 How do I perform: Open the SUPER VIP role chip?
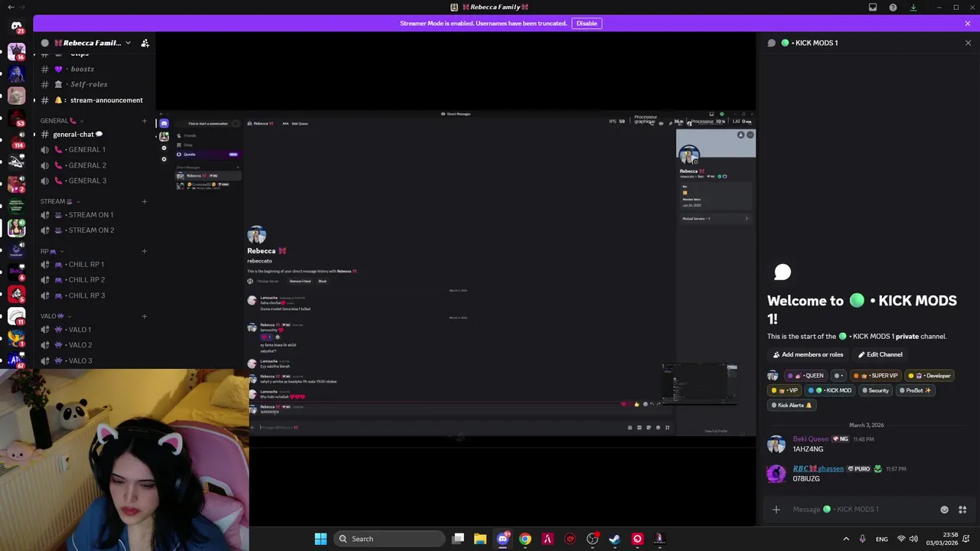pos(875,376)
